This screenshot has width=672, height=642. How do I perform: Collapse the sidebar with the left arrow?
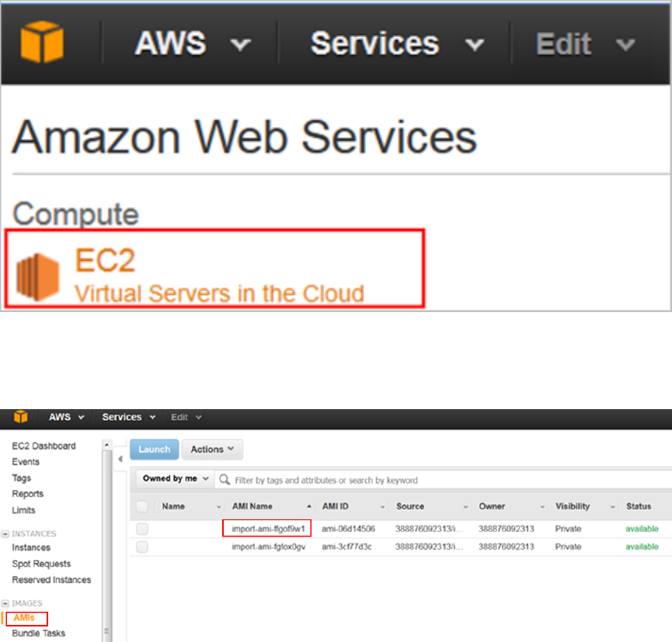(x=120, y=460)
